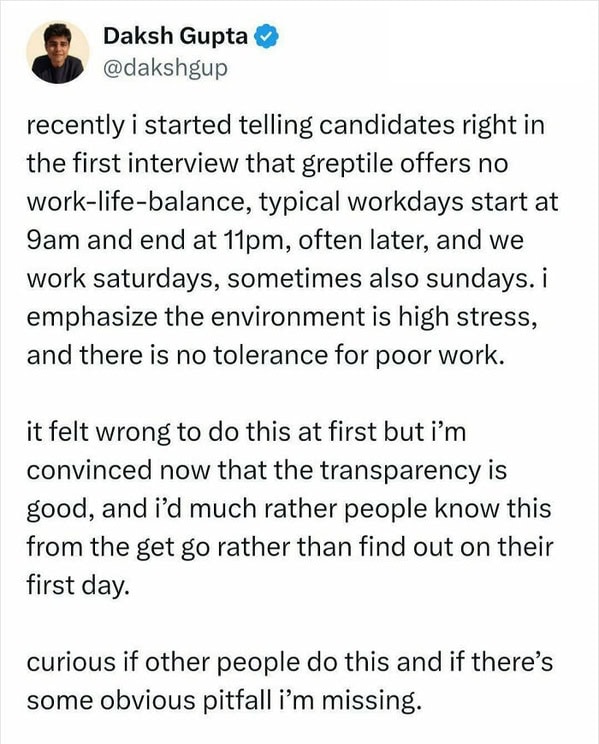This screenshot has height=744, width=599.
Task: Click the words "first day" ending the second paragraph
Action: 77,586
